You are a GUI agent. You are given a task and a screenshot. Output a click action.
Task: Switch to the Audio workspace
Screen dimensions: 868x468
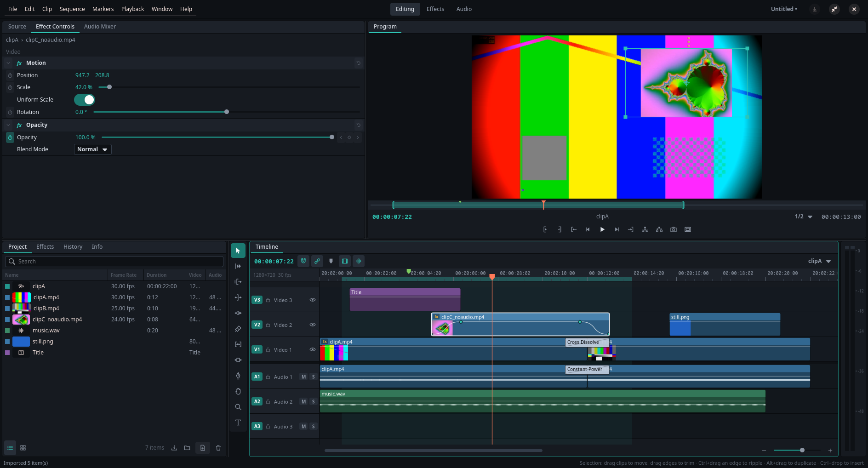pyautogui.click(x=464, y=9)
